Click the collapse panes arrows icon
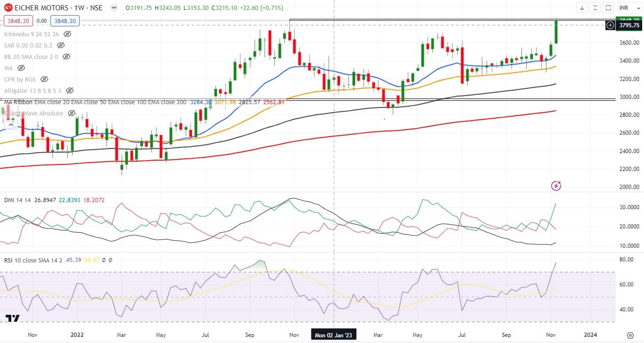644x343 pixels. 595,8
